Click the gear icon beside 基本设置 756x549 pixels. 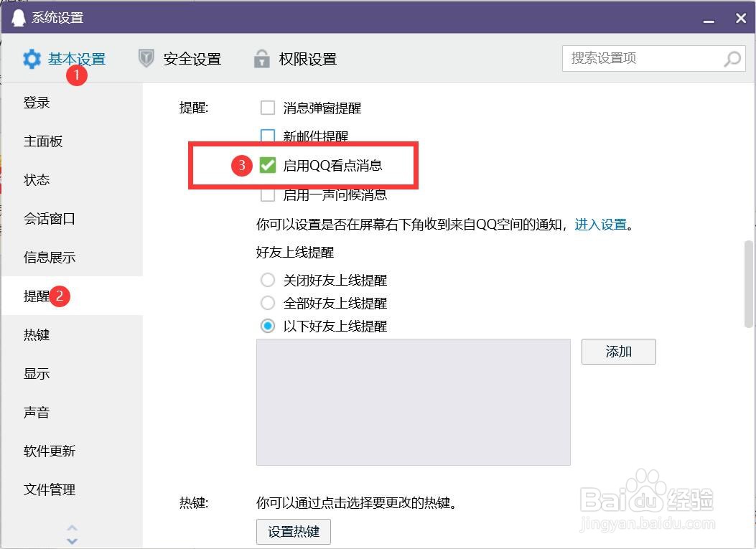pos(32,59)
